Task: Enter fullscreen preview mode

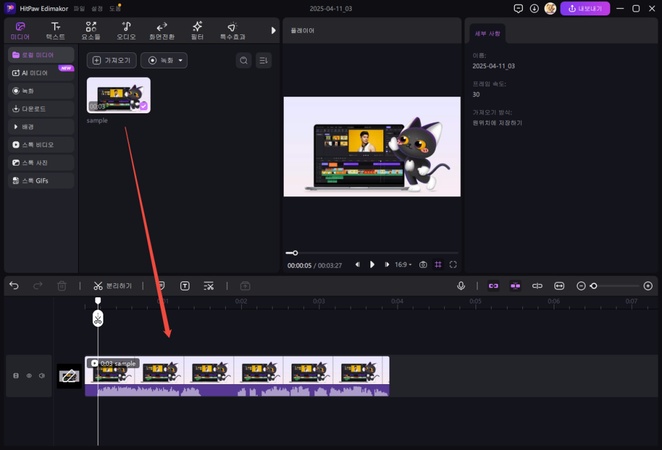Action: pos(453,265)
